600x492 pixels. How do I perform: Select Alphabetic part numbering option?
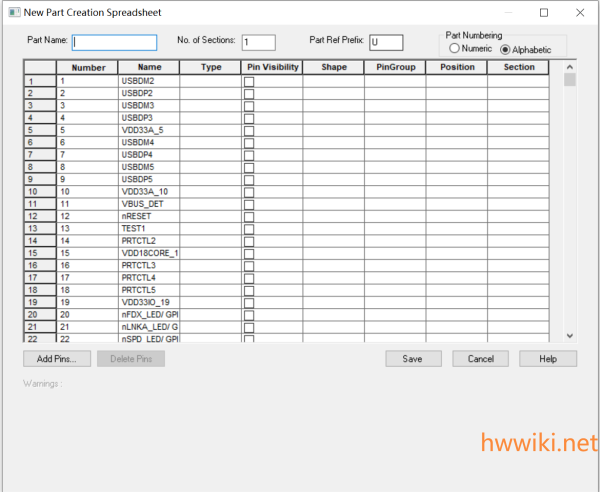click(505, 49)
